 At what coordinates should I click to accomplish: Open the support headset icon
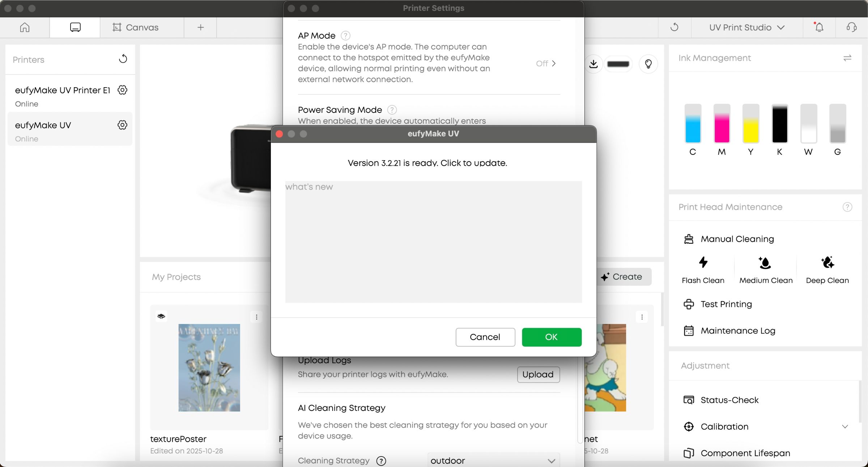851,27
